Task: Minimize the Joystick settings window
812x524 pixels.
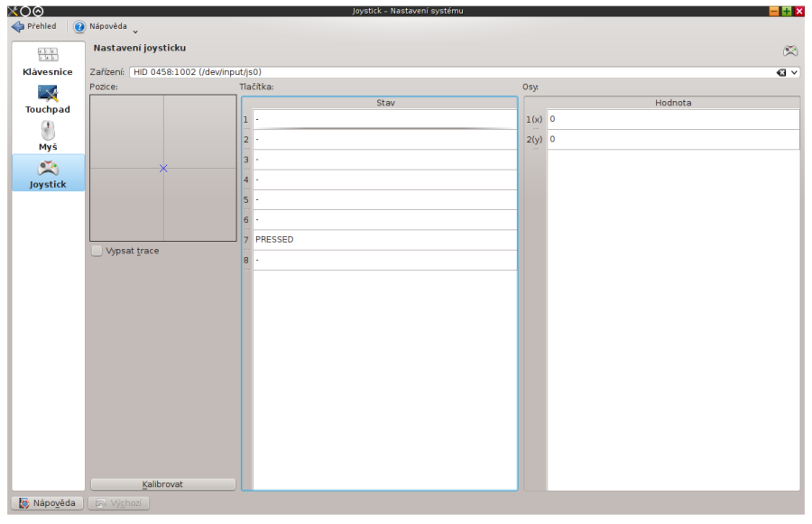Action: coord(774,11)
